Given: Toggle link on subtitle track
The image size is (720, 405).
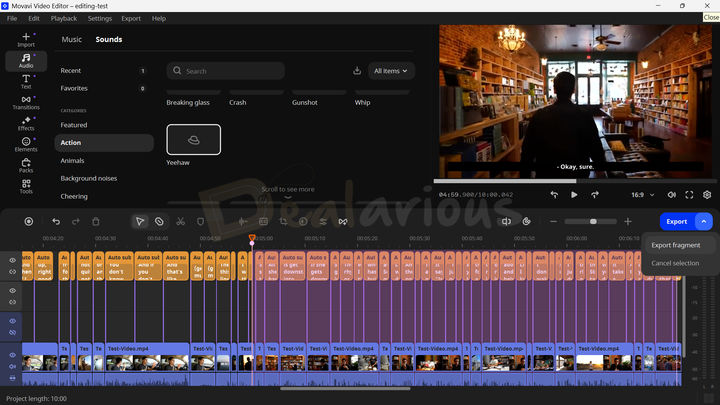Looking at the screenshot, I should pos(12,271).
